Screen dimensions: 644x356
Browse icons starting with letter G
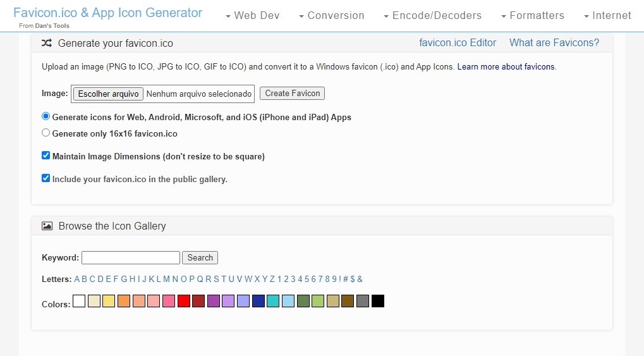click(124, 279)
